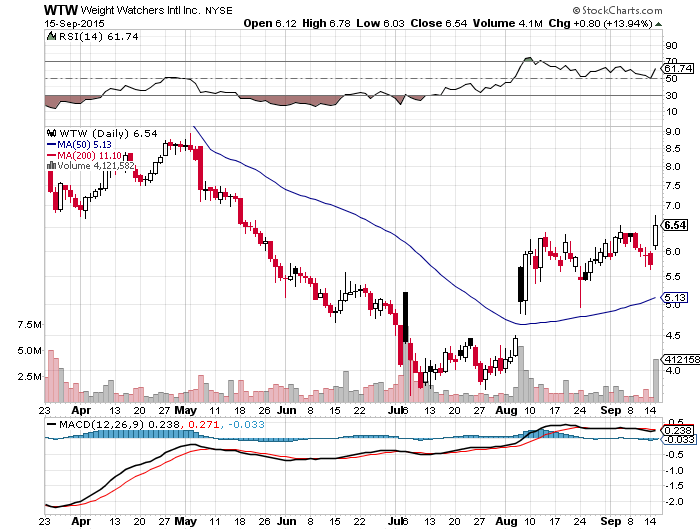
Task: Click the High 6.78 value
Action: [x=326, y=23]
